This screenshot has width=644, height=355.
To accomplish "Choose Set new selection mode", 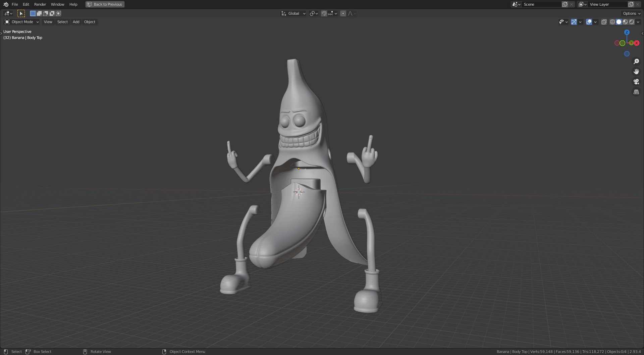I will (x=33, y=13).
